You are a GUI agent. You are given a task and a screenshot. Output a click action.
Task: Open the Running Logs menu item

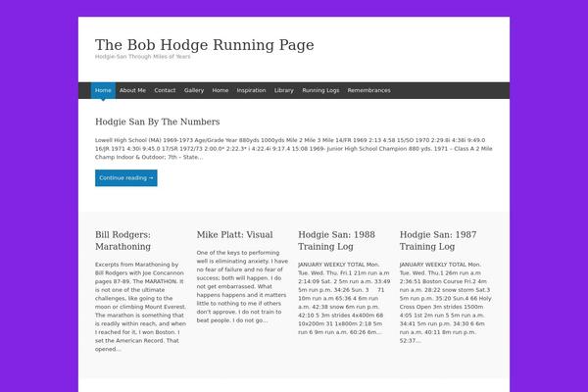point(320,90)
